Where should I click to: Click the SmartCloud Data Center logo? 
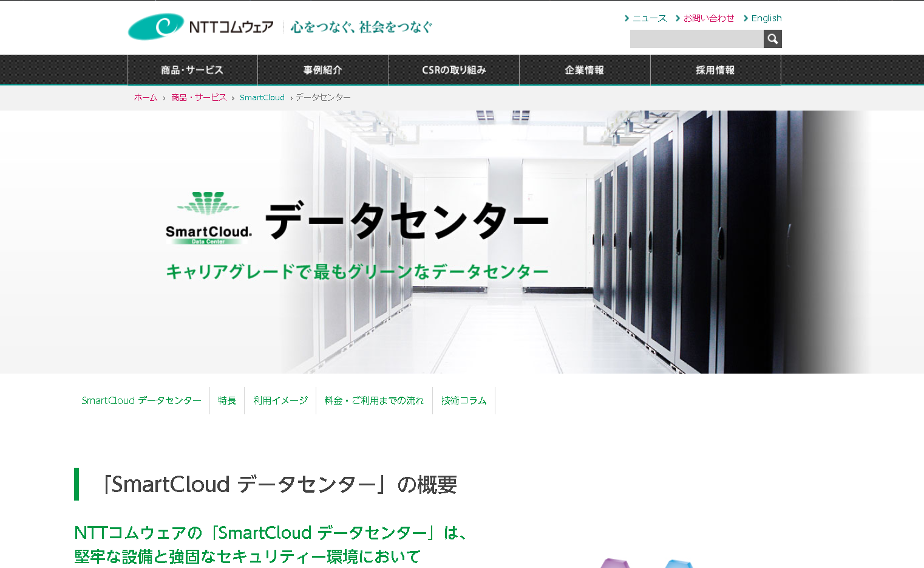[x=208, y=219]
